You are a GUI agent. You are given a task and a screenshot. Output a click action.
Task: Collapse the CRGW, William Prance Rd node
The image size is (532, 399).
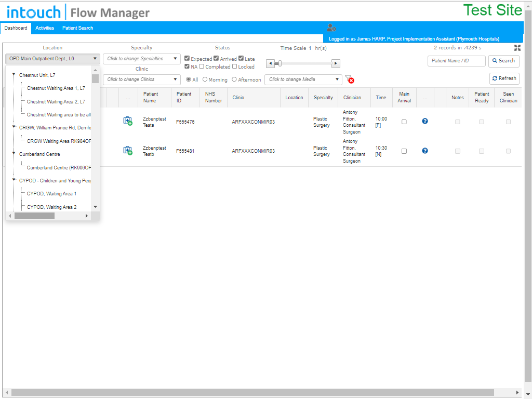tap(14, 127)
